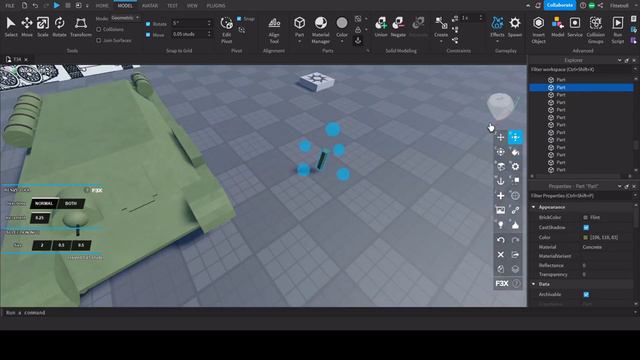Screen dimensions: 640x360
Task: Click the F3X Undo arrow
Action: (500, 240)
